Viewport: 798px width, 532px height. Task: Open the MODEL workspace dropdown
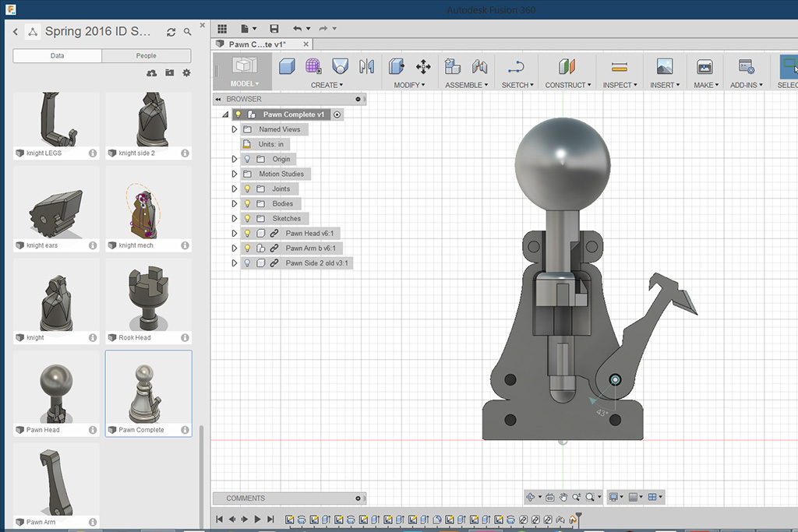pos(244,83)
